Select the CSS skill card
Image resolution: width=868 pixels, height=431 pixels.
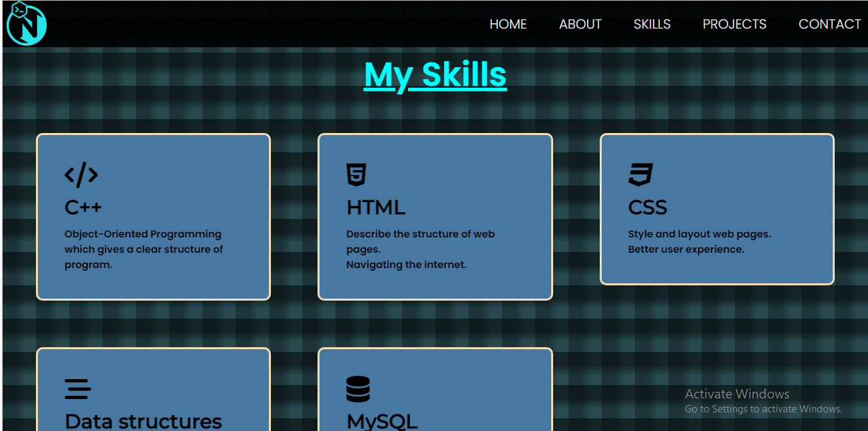[x=717, y=209]
